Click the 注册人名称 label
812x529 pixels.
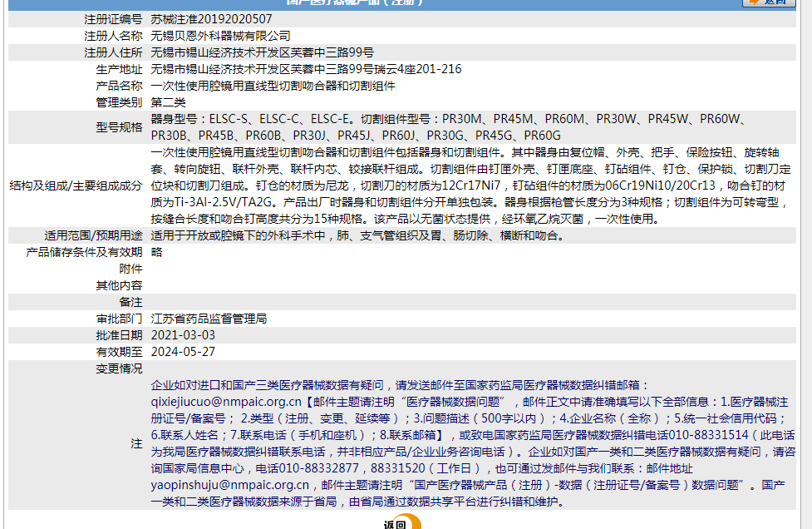pyautogui.click(x=113, y=36)
